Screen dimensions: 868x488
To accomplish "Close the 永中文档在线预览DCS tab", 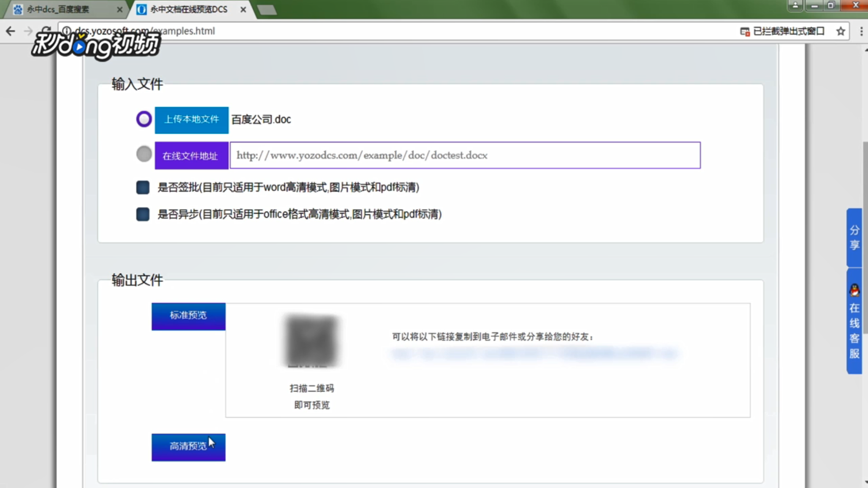I will click(243, 9).
